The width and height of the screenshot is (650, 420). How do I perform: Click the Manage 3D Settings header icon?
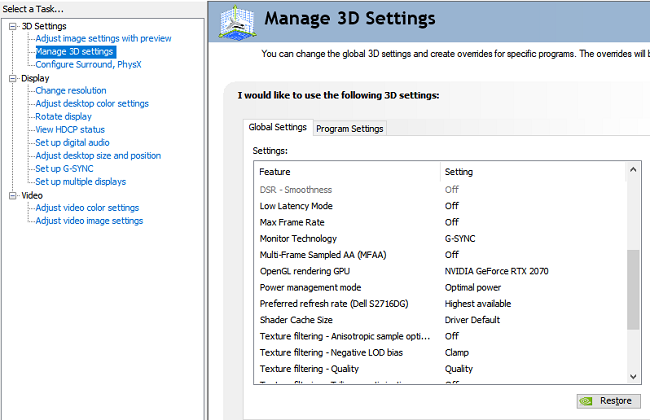pyautogui.click(x=237, y=21)
